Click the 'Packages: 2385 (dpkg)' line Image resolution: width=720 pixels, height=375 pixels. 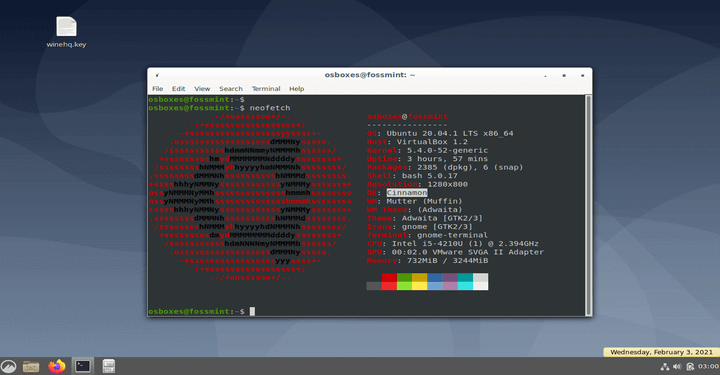444,168
